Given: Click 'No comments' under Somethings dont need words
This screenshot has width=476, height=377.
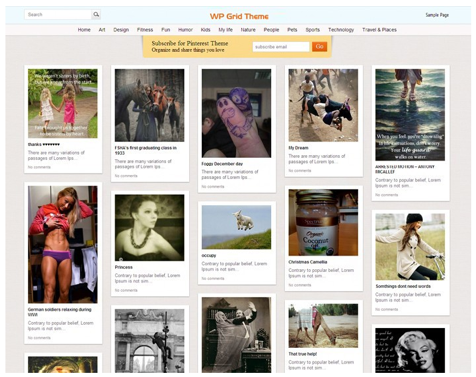Looking at the screenshot, I should (x=387, y=309).
